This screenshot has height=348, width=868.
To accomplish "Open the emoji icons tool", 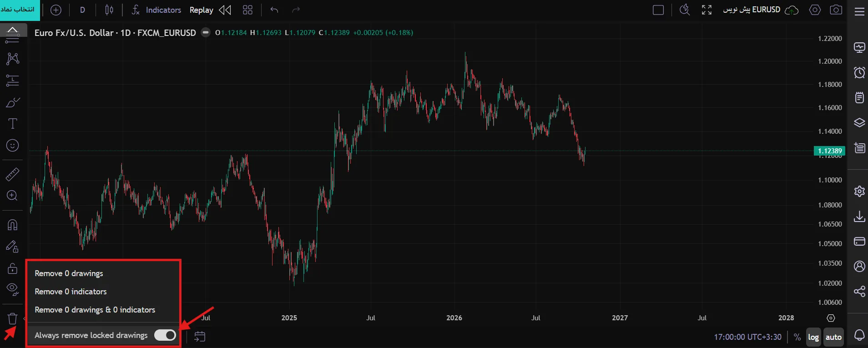I will (12, 146).
